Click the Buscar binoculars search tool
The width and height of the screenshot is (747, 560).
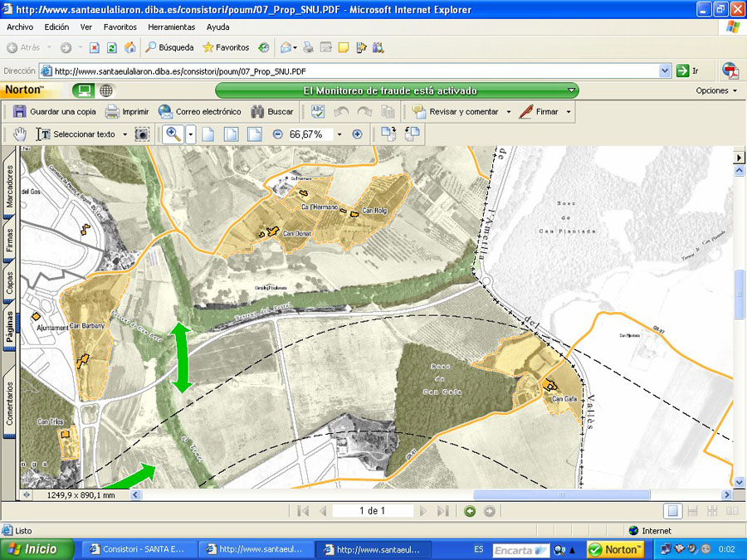tap(271, 111)
